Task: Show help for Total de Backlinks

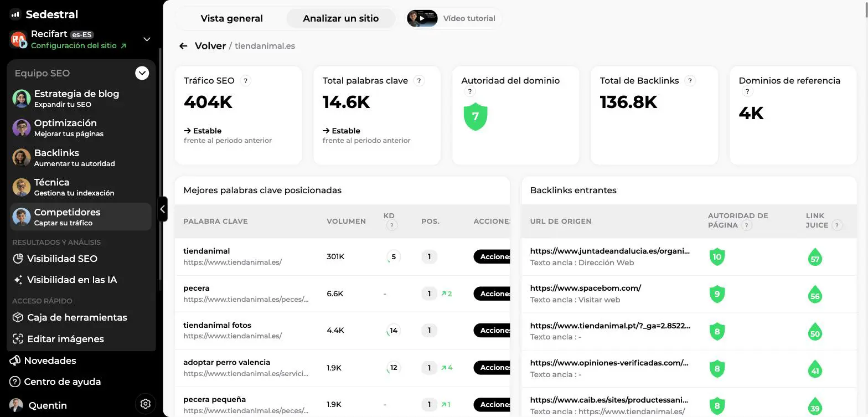Action: tap(690, 81)
